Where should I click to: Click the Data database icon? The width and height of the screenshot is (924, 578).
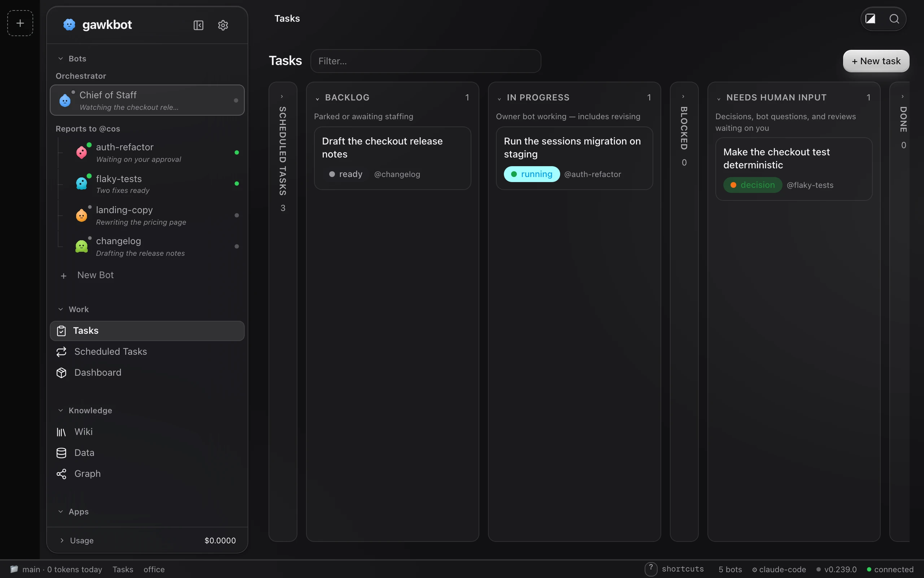pyautogui.click(x=61, y=453)
